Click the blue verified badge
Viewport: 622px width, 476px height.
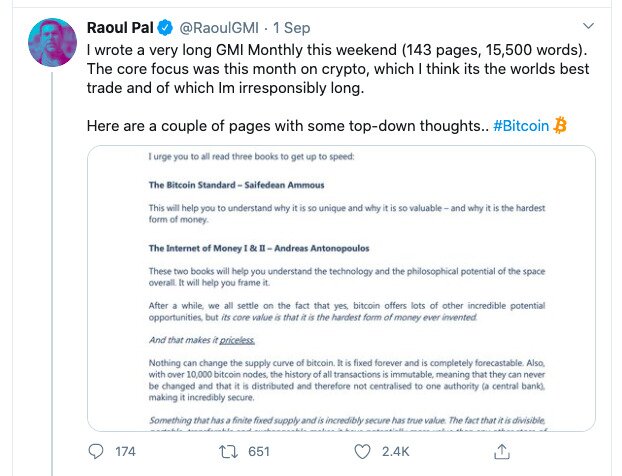click(165, 28)
